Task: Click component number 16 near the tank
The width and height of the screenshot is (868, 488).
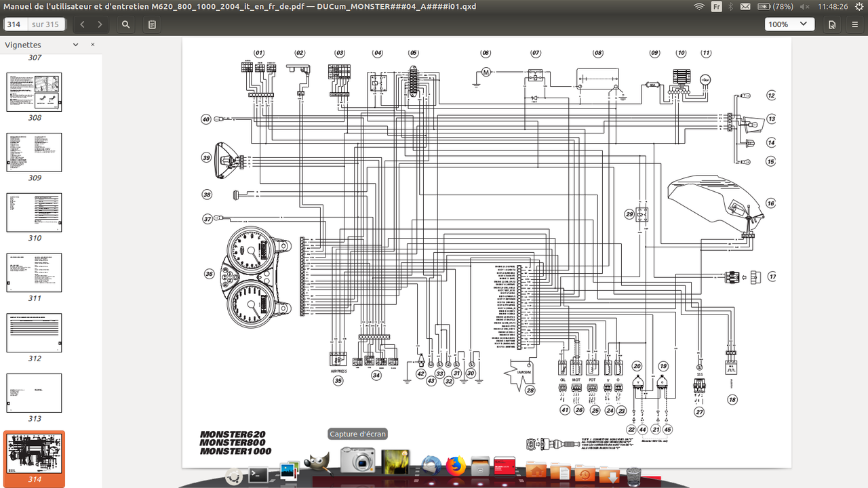Action: [770, 203]
